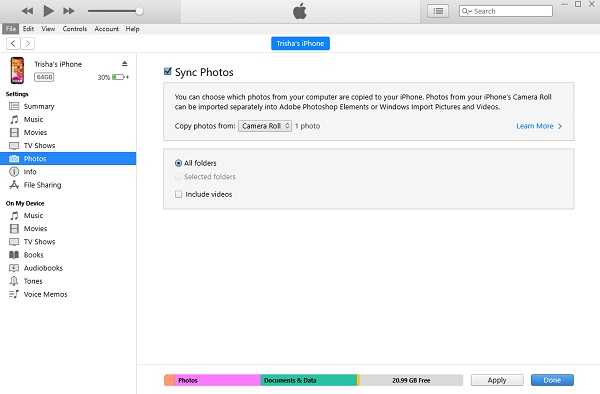Select Music under Settings
The image size is (600, 394).
pyautogui.click(x=68, y=119)
